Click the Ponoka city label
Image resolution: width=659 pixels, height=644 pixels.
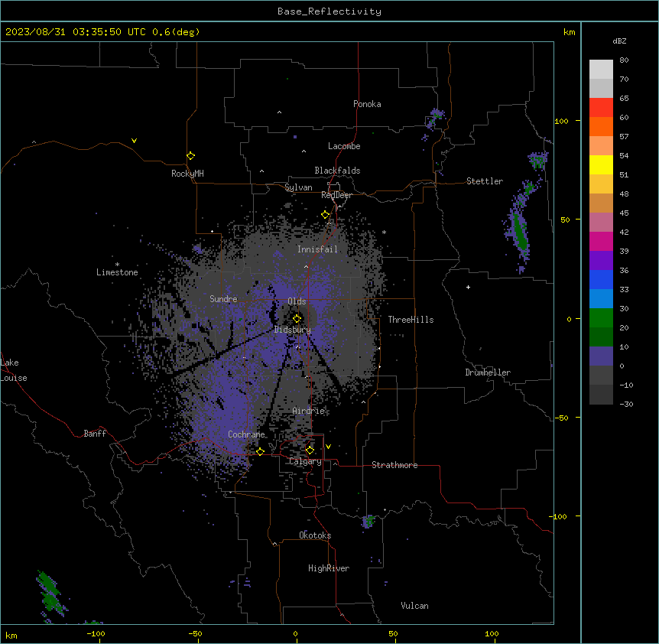(x=367, y=104)
